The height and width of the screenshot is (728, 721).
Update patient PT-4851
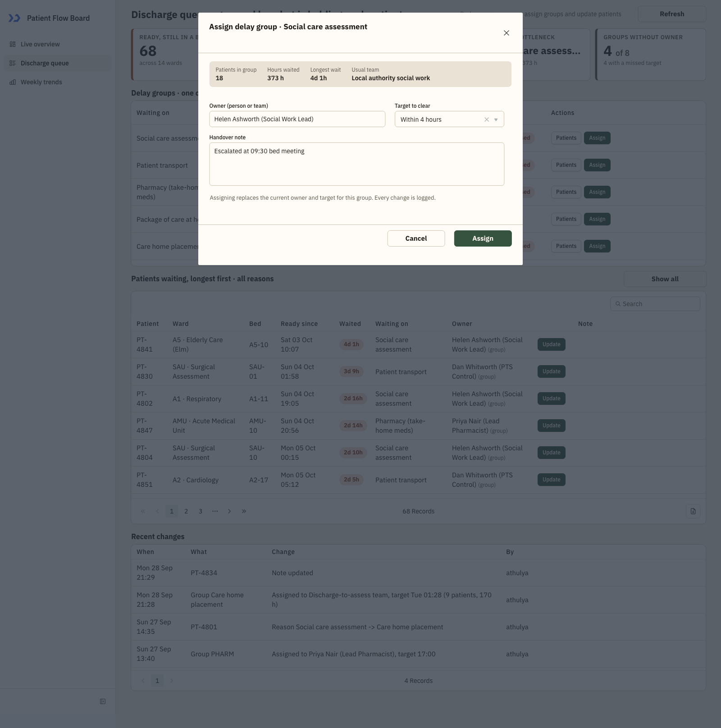(552, 480)
